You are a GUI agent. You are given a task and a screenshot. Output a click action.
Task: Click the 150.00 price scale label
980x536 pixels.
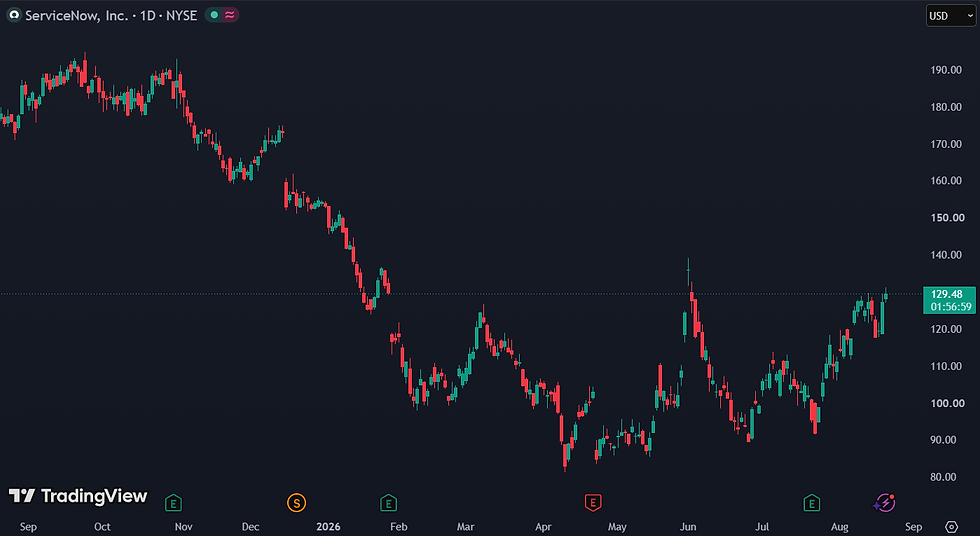click(947, 217)
